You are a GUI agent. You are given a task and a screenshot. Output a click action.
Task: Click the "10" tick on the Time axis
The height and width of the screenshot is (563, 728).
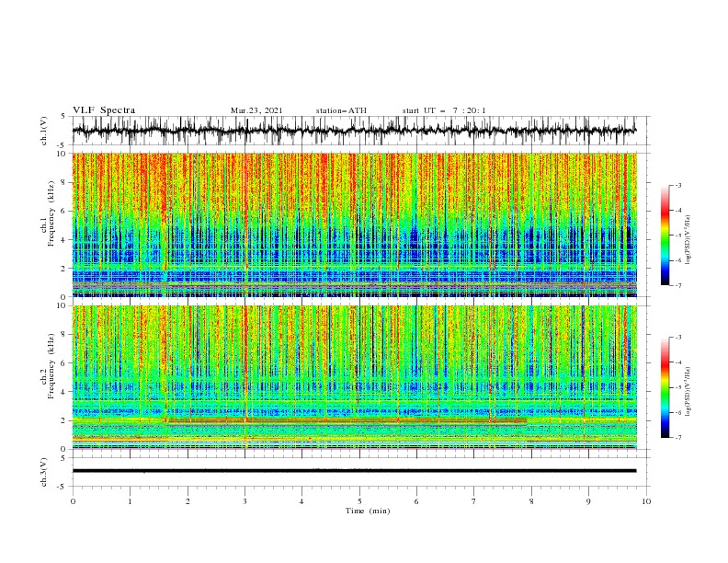(x=646, y=501)
